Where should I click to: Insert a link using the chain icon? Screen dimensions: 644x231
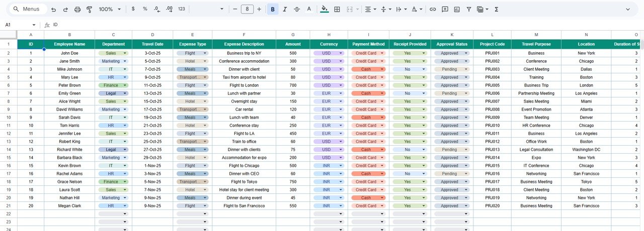tap(432, 9)
